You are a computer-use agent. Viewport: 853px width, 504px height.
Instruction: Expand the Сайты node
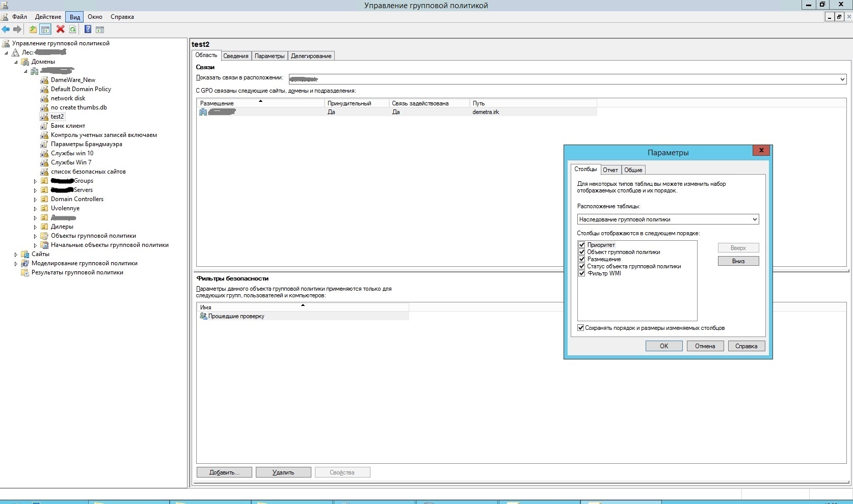(x=16, y=255)
